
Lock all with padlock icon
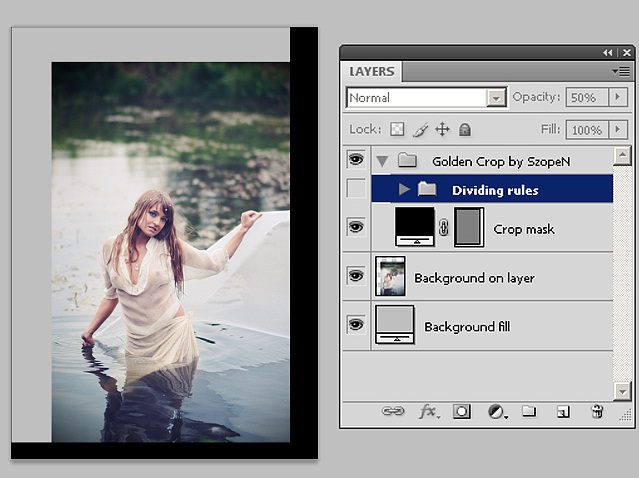465,130
